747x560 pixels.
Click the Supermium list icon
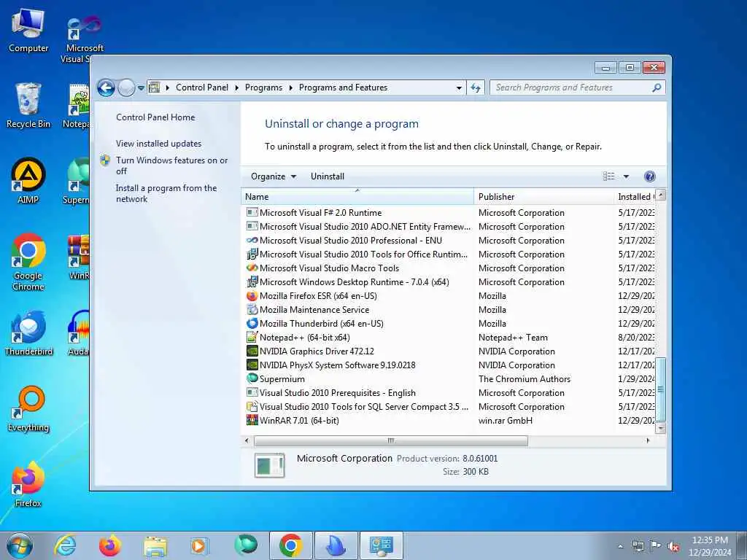[x=252, y=378]
